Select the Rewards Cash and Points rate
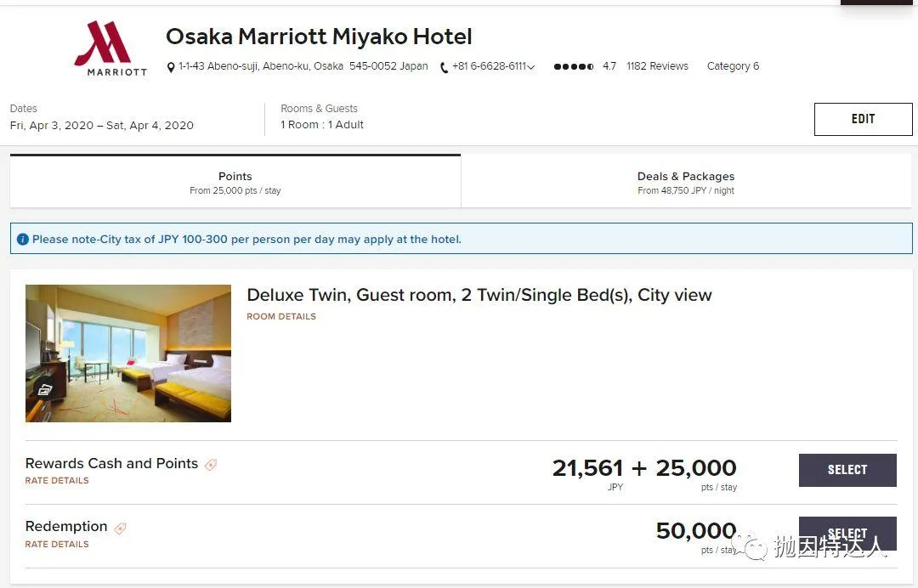The width and height of the screenshot is (918, 588). [847, 470]
